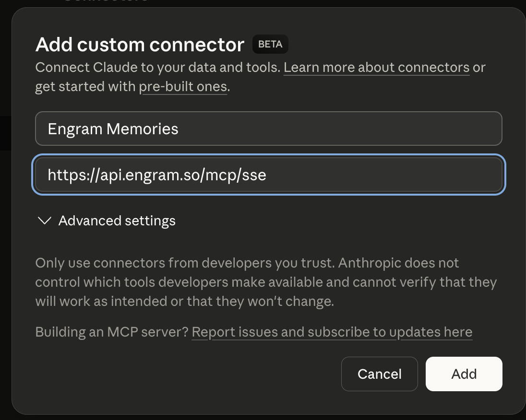Follow the Report issues and subscribe link
Viewport: 526px width, 420px height.
[332, 332]
